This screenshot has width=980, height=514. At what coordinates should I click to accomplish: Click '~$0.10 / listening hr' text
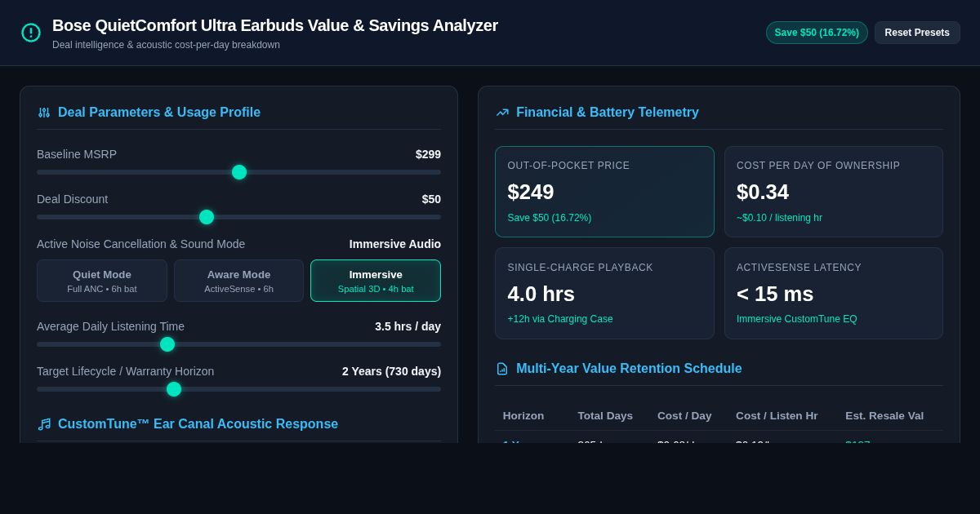pyautogui.click(x=779, y=218)
